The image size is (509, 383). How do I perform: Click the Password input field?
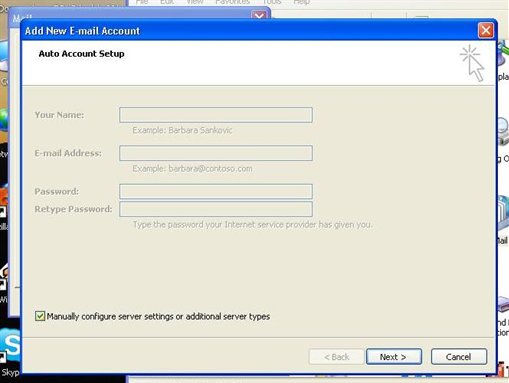[216, 191]
